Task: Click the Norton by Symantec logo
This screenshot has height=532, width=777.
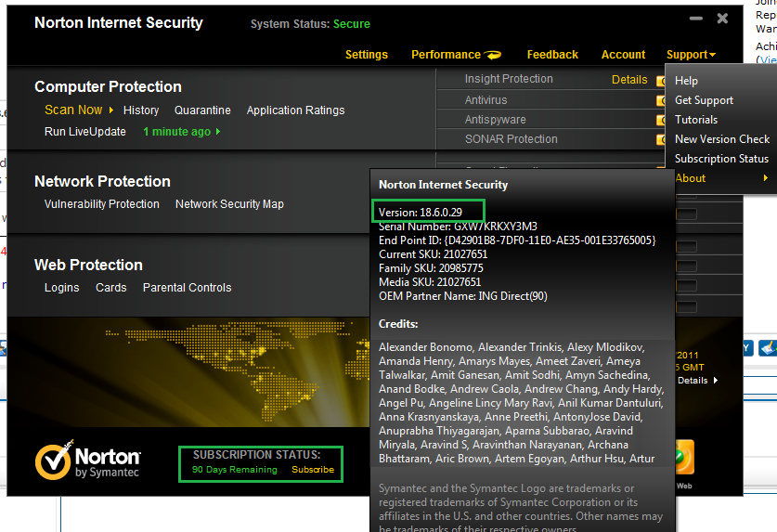Action: pos(87,461)
